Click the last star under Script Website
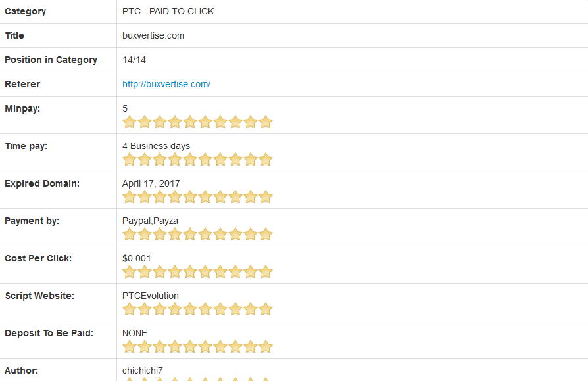The height and width of the screenshot is (381, 588). click(266, 309)
